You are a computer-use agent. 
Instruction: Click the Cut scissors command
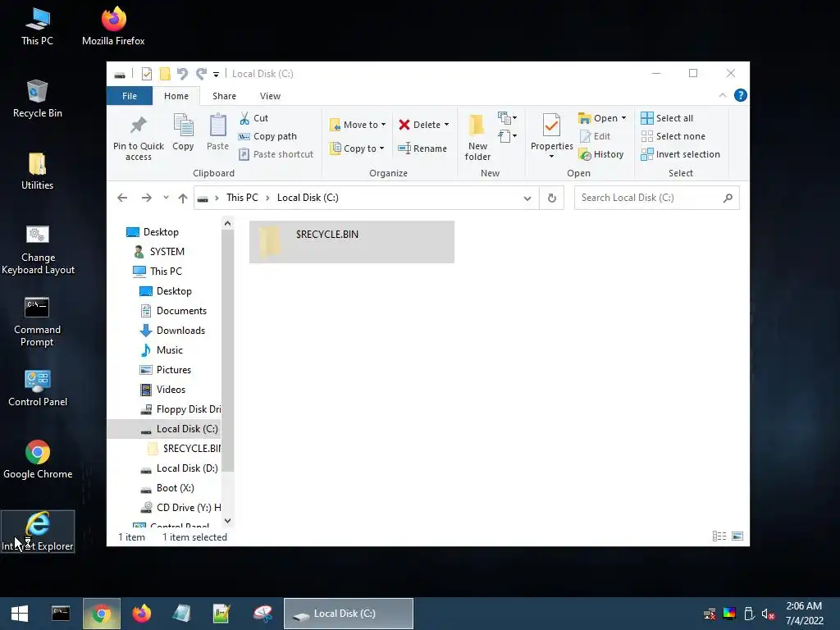pos(253,118)
